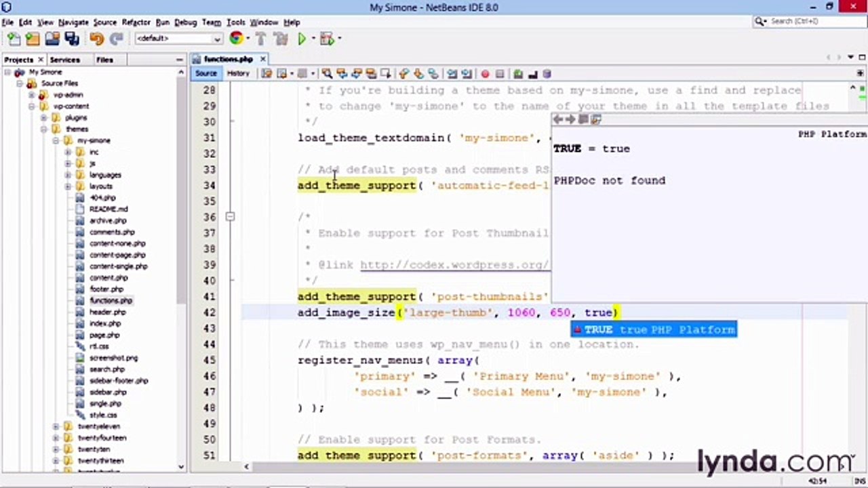Screen dimensions: 868x488
Task: Click Shift Line Right icon
Action: tap(467, 73)
